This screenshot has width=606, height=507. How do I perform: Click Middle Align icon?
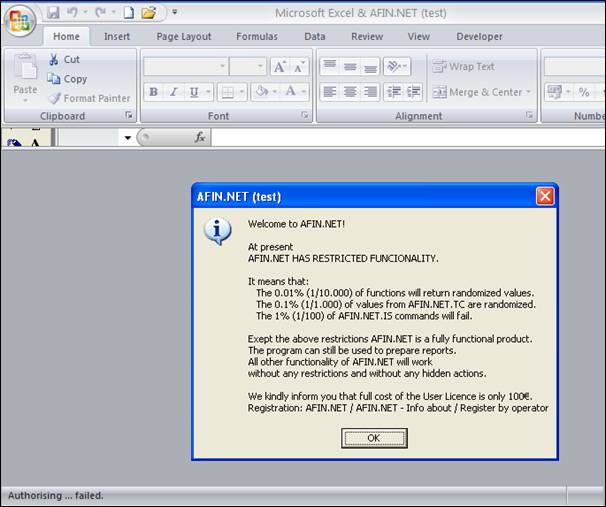point(350,66)
